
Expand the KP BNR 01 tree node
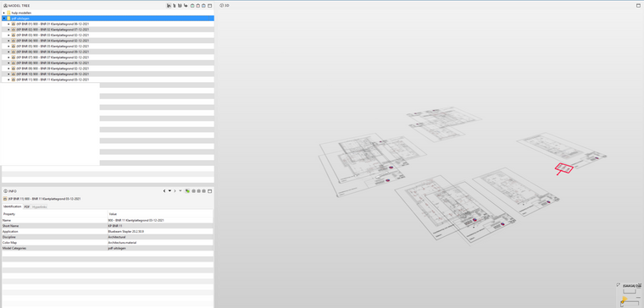pyautogui.click(x=8, y=24)
